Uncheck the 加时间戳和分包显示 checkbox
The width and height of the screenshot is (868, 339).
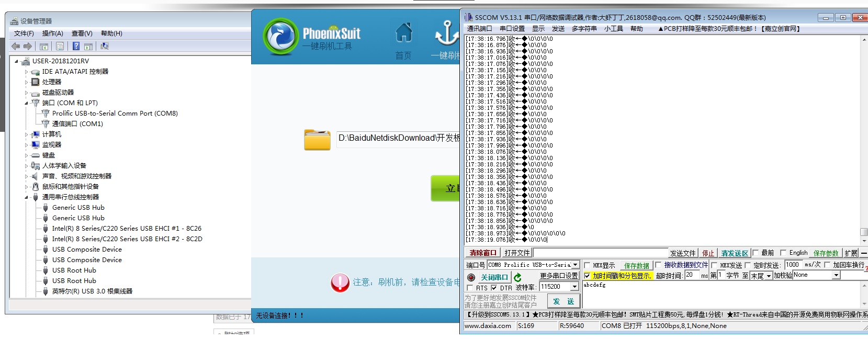[587, 276]
